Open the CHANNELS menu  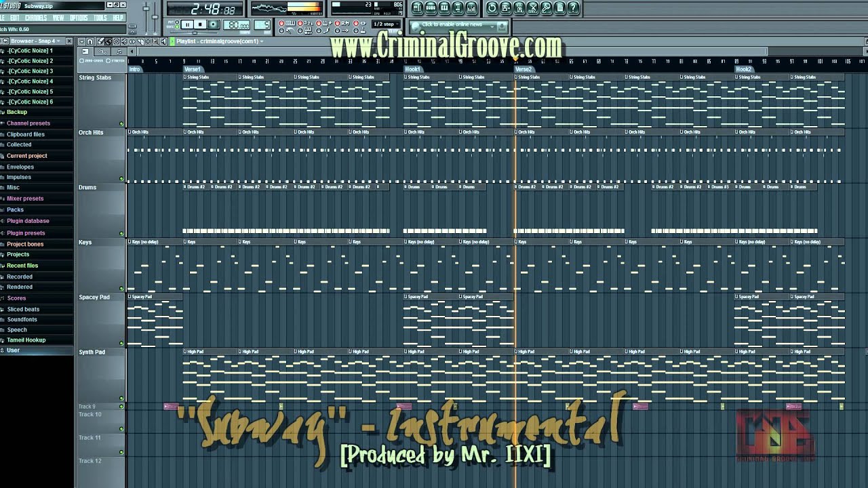click(x=36, y=18)
